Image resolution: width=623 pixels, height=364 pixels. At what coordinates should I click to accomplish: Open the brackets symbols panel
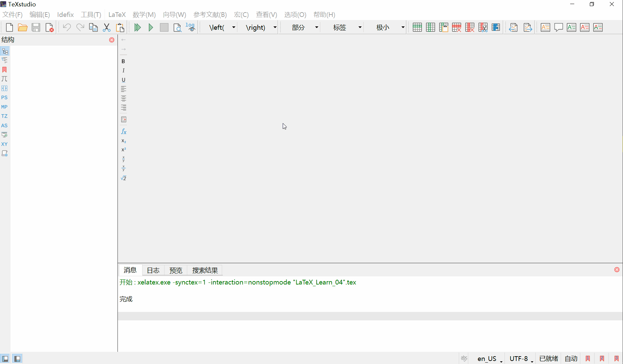click(x=4, y=88)
